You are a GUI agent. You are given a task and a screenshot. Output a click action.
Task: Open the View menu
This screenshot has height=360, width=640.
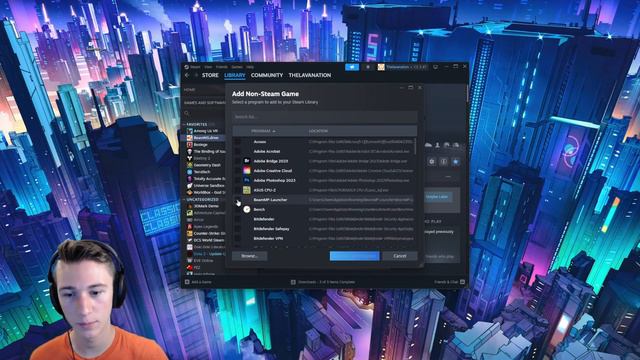[208, 67]
